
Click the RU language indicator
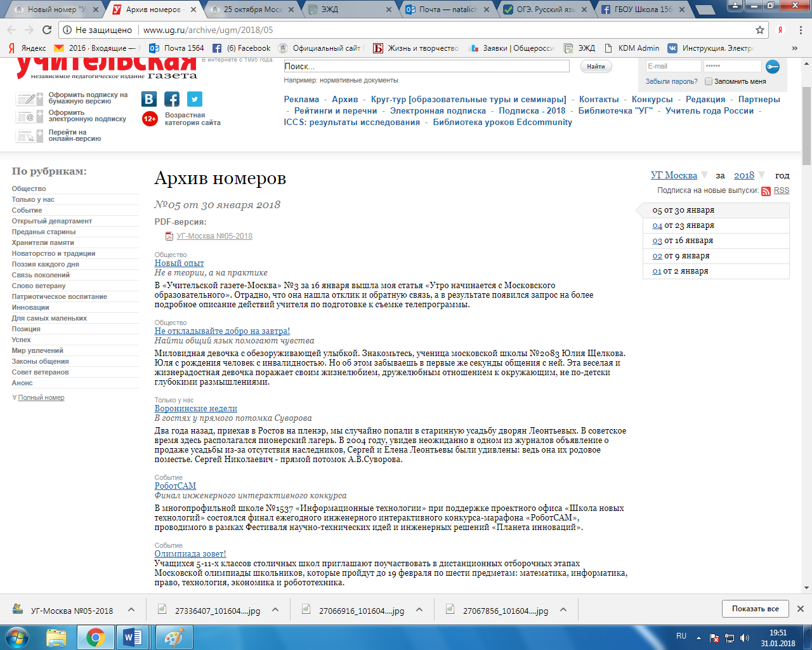[681, 636]
